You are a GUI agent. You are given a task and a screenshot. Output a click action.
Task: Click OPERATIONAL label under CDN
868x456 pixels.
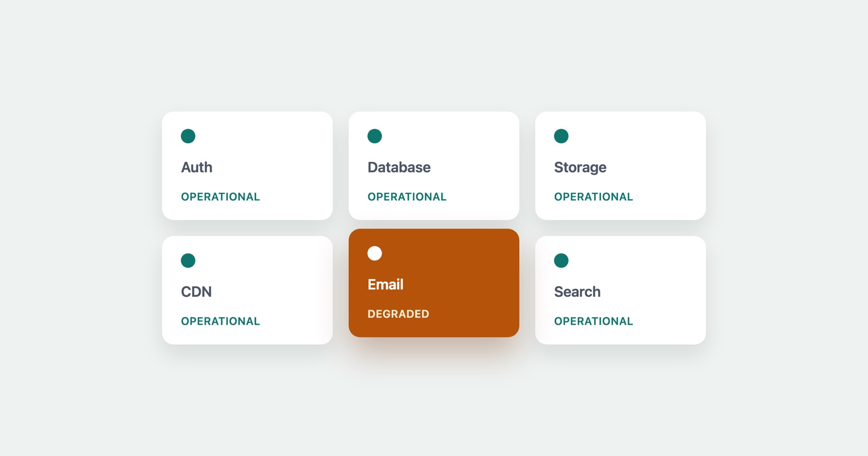click(221, 321)
